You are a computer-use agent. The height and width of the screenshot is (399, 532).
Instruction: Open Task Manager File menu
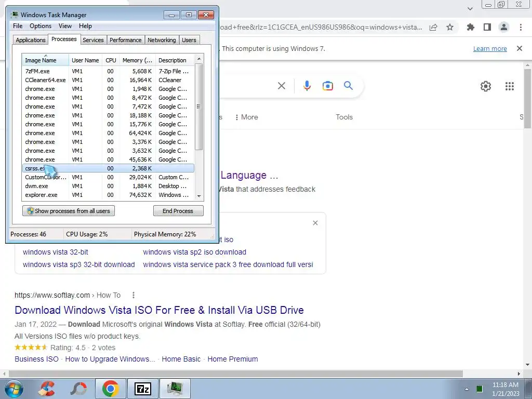click(18, 26)
